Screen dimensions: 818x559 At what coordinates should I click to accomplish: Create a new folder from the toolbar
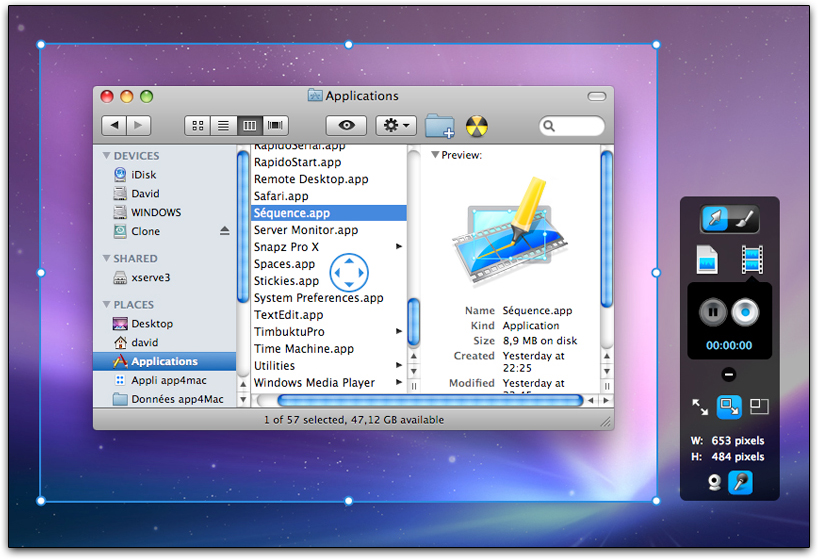tap(439, 126)
